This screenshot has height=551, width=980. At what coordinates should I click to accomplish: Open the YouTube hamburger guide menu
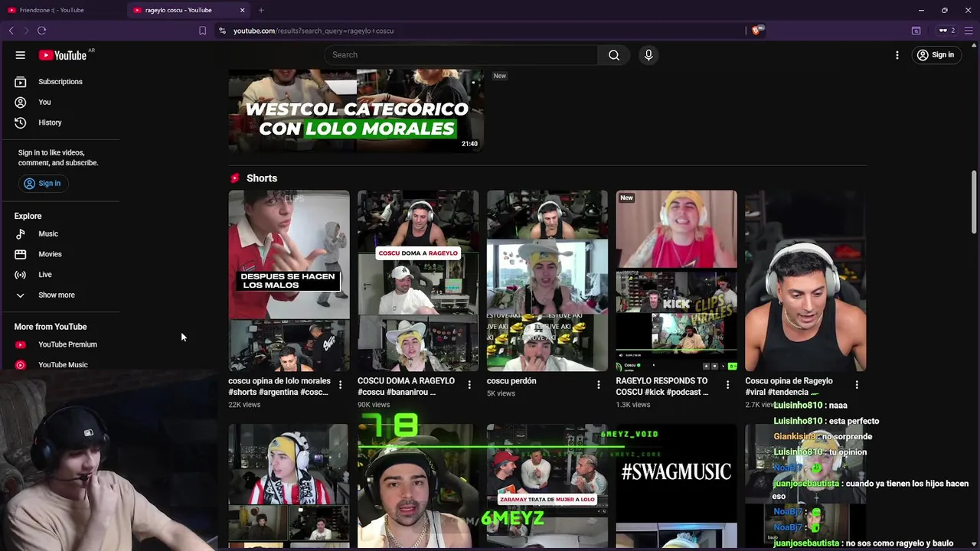pos(21,55)
